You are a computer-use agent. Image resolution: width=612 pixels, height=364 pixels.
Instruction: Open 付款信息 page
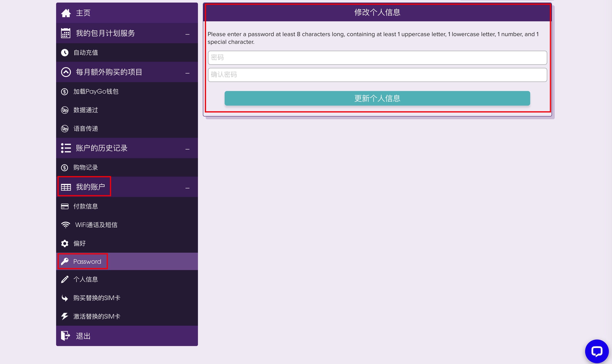[127, 206]
